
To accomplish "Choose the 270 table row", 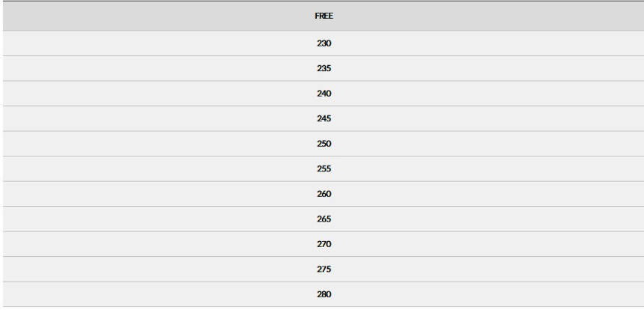I will point(323,244).
